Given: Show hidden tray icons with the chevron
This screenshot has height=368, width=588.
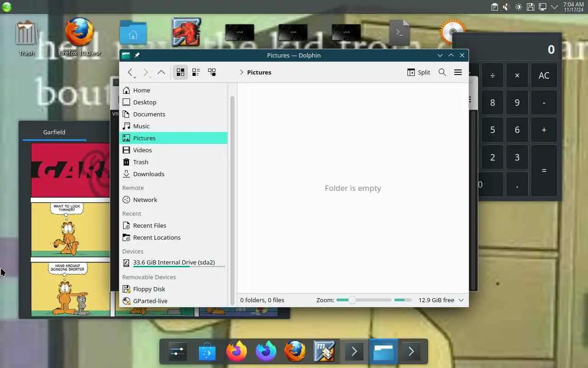Looking at the screenshot, I should (554, 7).
